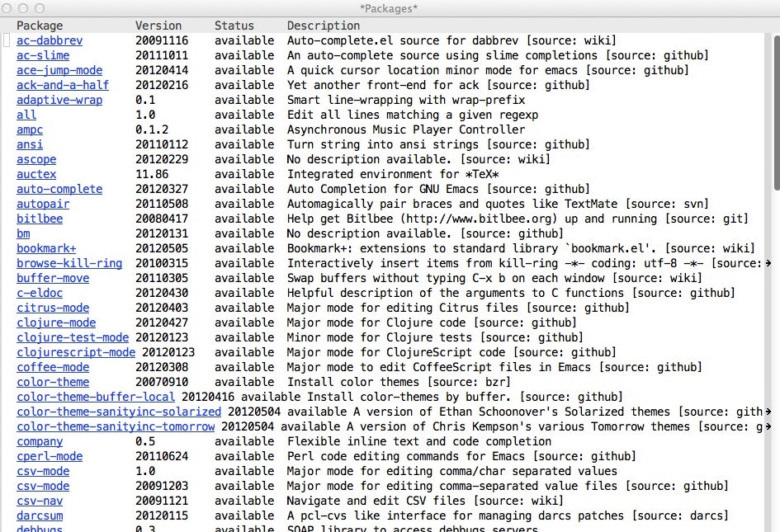Image resolution: width=780 pixels, height=532 pixels.
Task: Click the coffee-mode package link
Action: click(x=53, y=367)
